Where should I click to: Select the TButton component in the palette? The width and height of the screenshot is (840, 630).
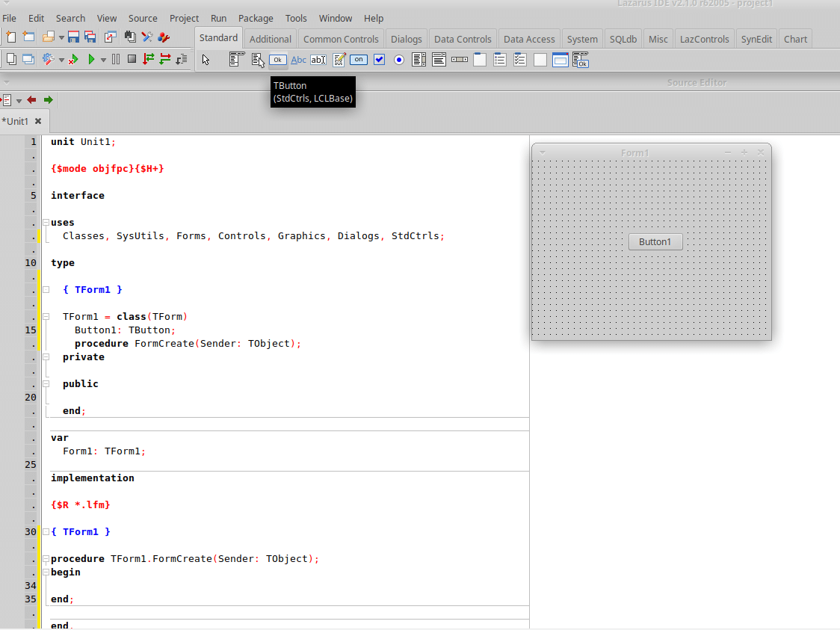(x=278, y=60)
